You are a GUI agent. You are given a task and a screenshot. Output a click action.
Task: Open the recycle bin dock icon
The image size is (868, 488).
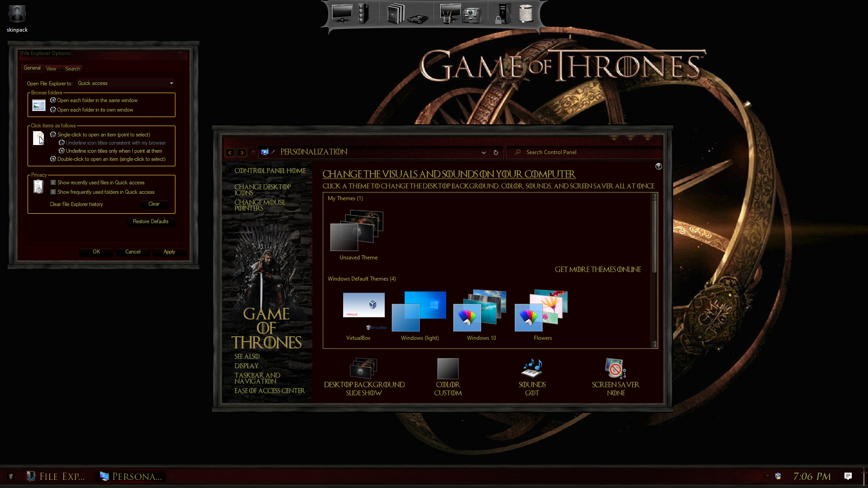pos(525,14)
